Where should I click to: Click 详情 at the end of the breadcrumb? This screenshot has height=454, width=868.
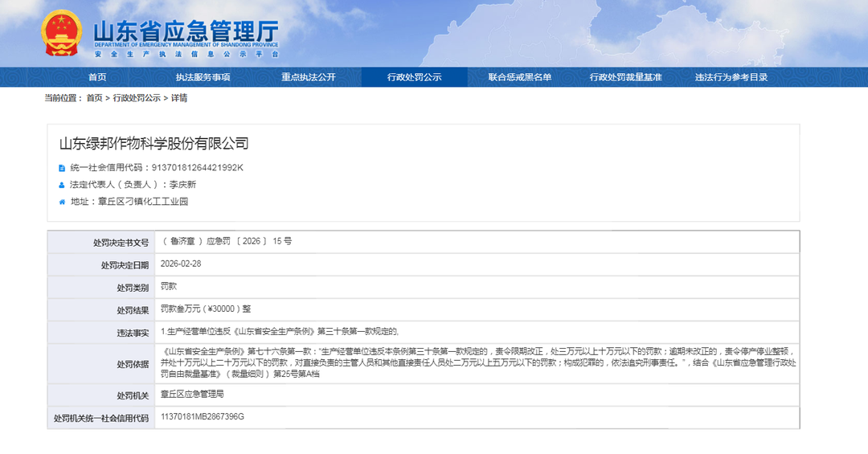point(179,98)
